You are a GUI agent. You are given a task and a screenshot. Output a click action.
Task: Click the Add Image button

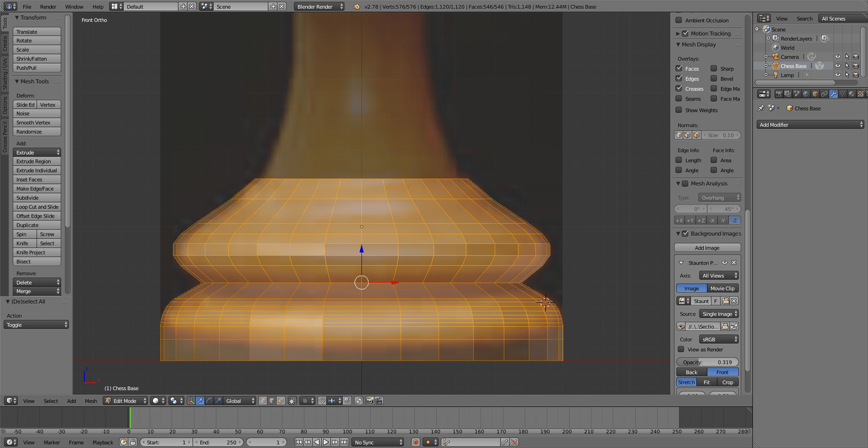707,248
